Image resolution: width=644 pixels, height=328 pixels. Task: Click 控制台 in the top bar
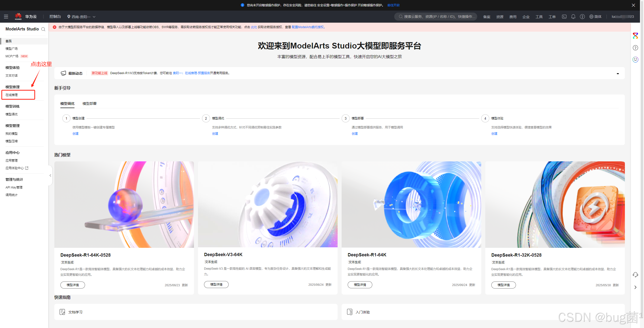pyautogui.click(x=55, y=17)
